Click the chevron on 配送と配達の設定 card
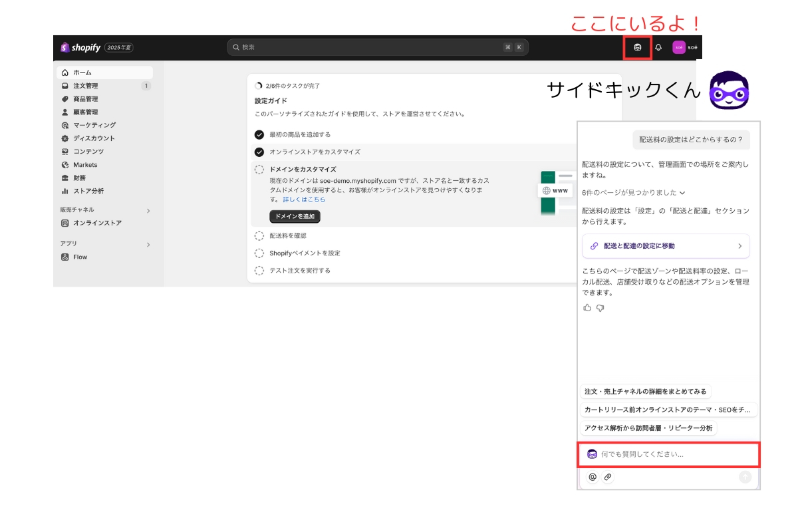Screen dimensions: 798x532 740,246
